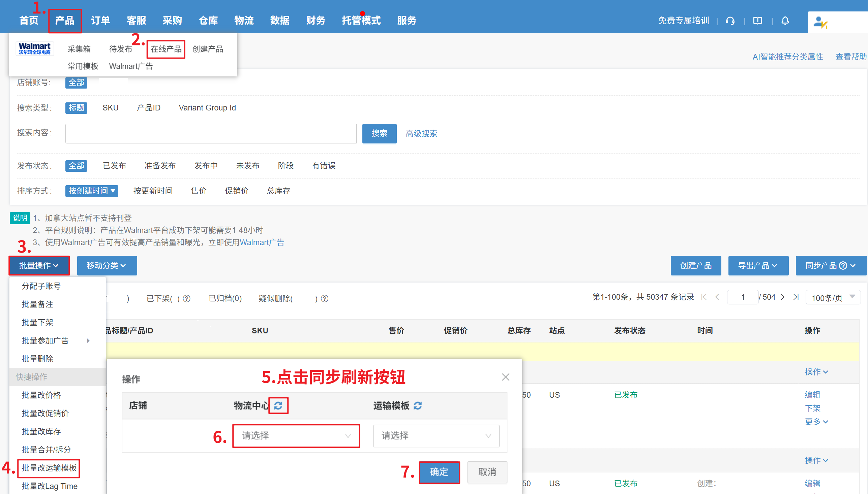Image resolution: width=868 pixels, height=494 pixels.
Task: Expand the 100条/页 page size dropdown
Action: point(833,298)
